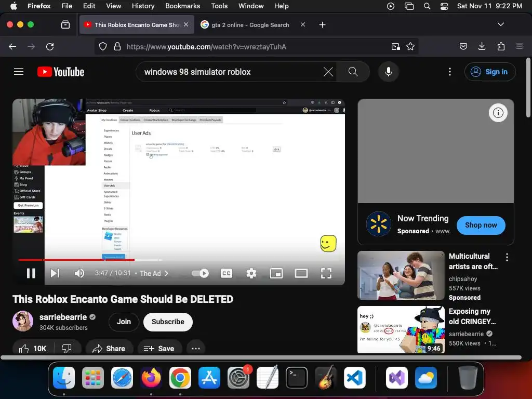Viewport: 532px width, 399px height.
Task: Open options for Multicultural artists video
Action: click(507, 257)
